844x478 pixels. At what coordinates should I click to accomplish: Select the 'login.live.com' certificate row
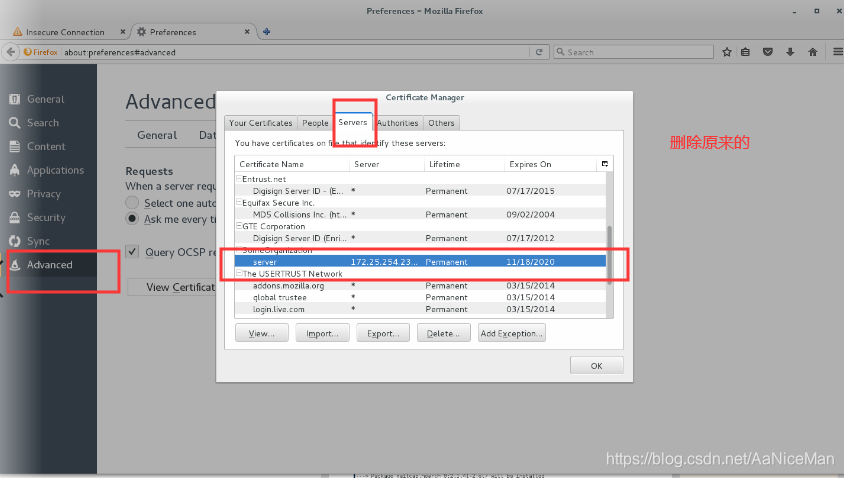(420, 309)
